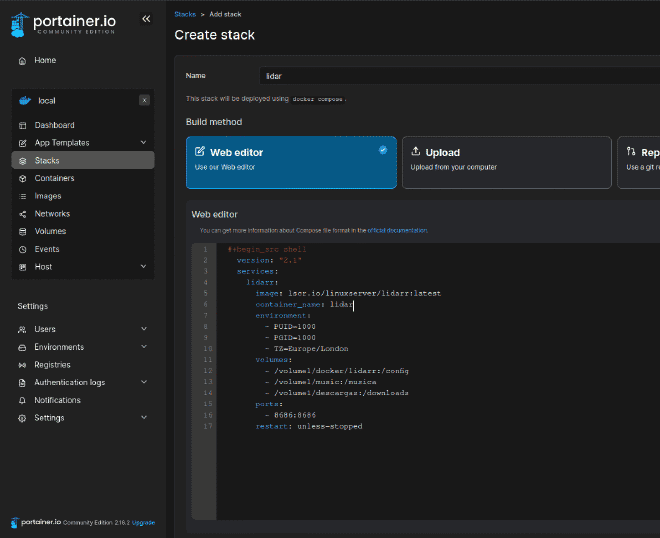Click the Environments disk icon
Image resolution: width=660 pixels, height=538 pixels.
tap(22, 347)
